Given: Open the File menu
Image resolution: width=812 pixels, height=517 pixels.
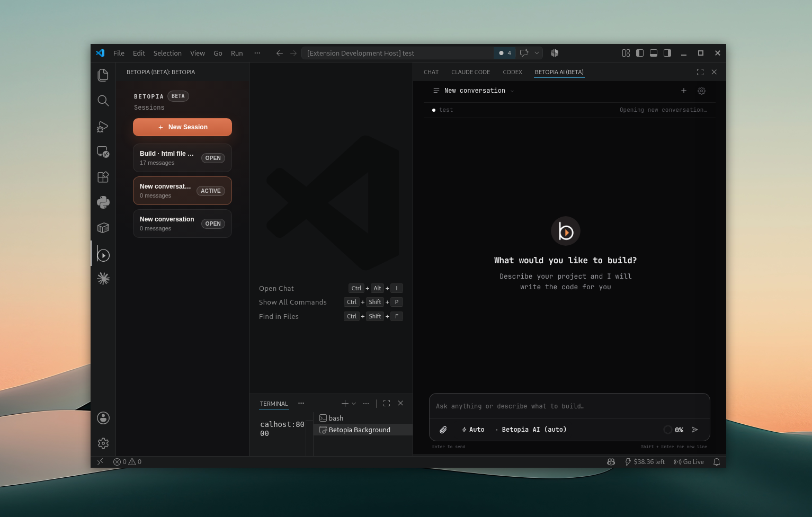Looking at the screenshot, I should (119, 53).
